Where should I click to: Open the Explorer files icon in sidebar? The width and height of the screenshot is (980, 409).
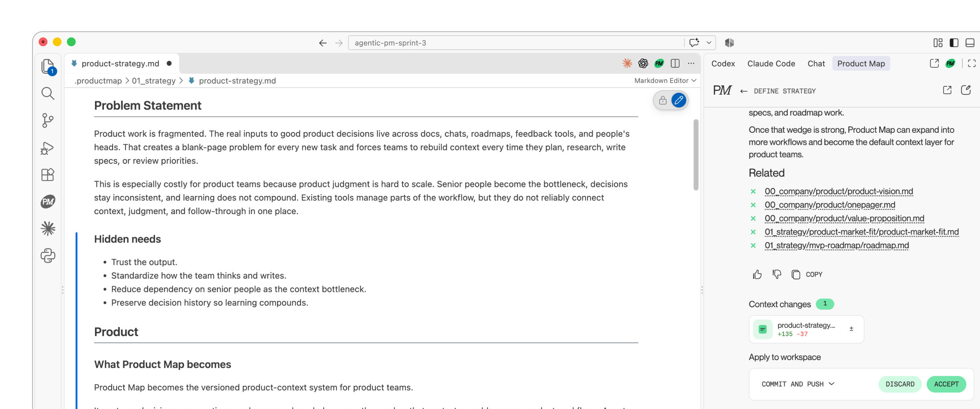[48, 67]
